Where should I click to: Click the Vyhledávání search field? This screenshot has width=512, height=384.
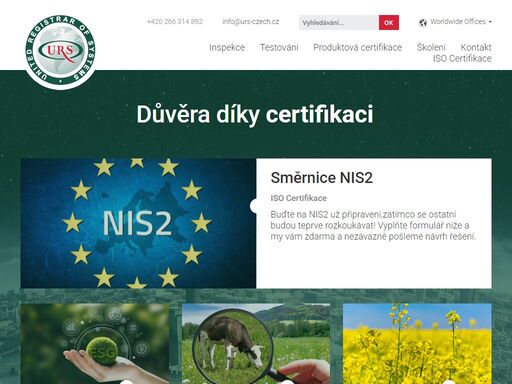(x=339, y=23)
